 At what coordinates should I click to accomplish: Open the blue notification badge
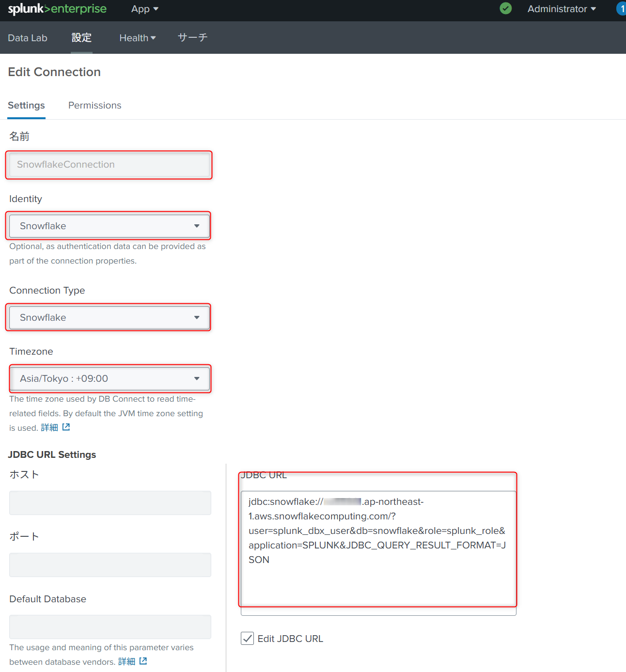(x=622, y=9)
